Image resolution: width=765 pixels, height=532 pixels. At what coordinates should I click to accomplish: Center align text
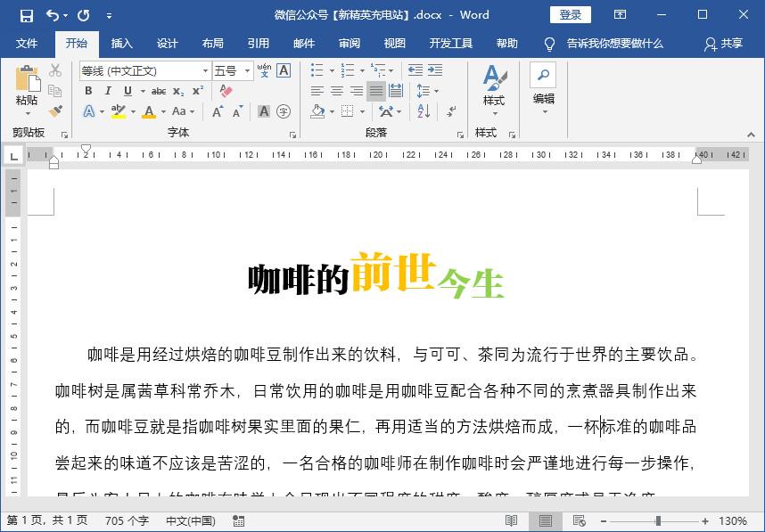pos(337,91)
